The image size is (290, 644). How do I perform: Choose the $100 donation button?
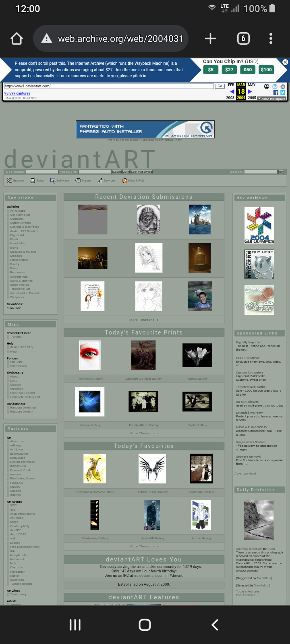[x=266, y=70]
